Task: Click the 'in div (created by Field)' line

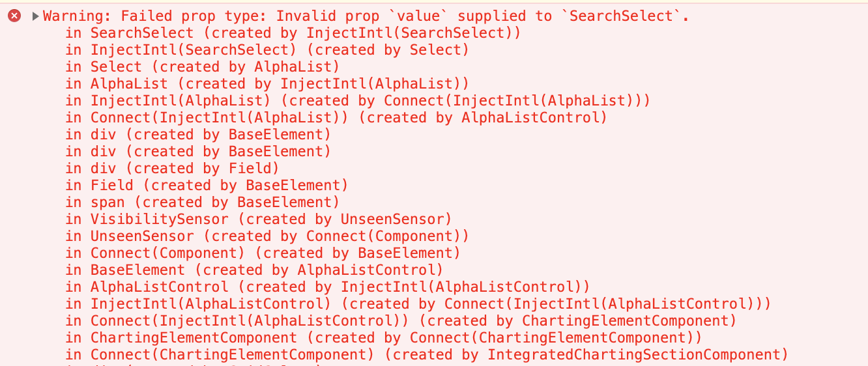Action: tap(172, 169)
